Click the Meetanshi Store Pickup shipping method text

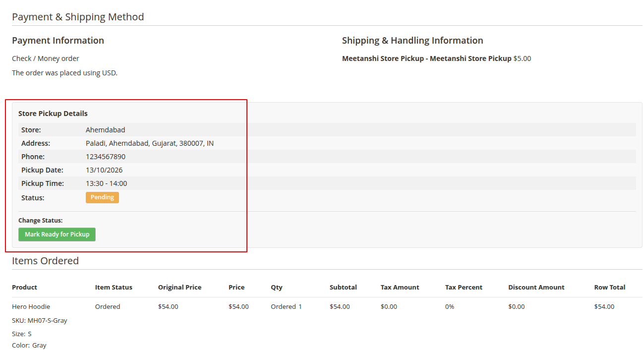(426, 59)
